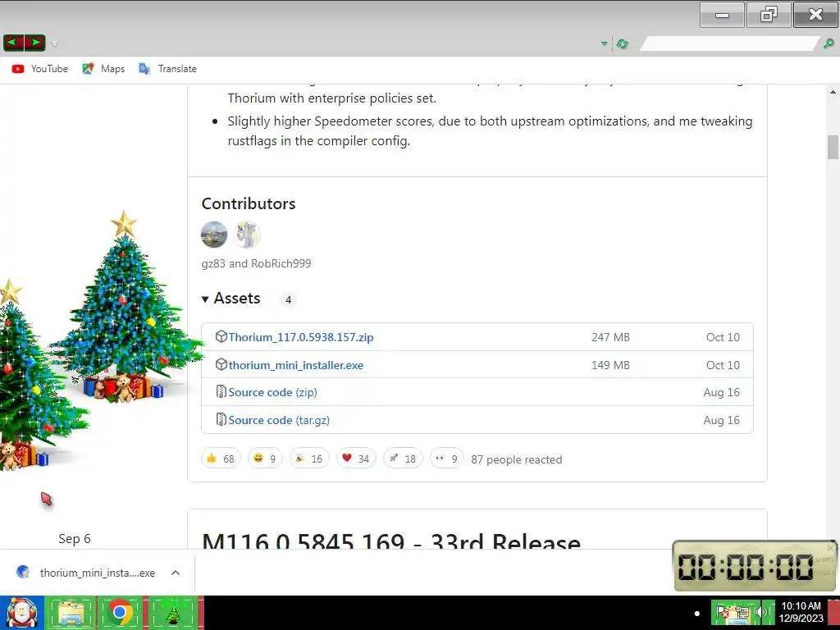This screenshot has height=630, width=840.
Task: Download Source code (zip)
Action: pos(272,392)
